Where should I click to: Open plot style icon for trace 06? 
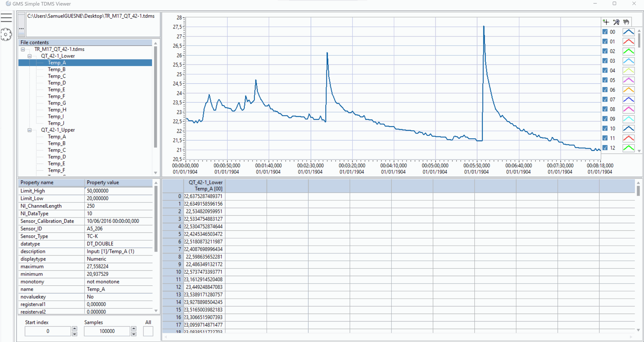(628, 90)
